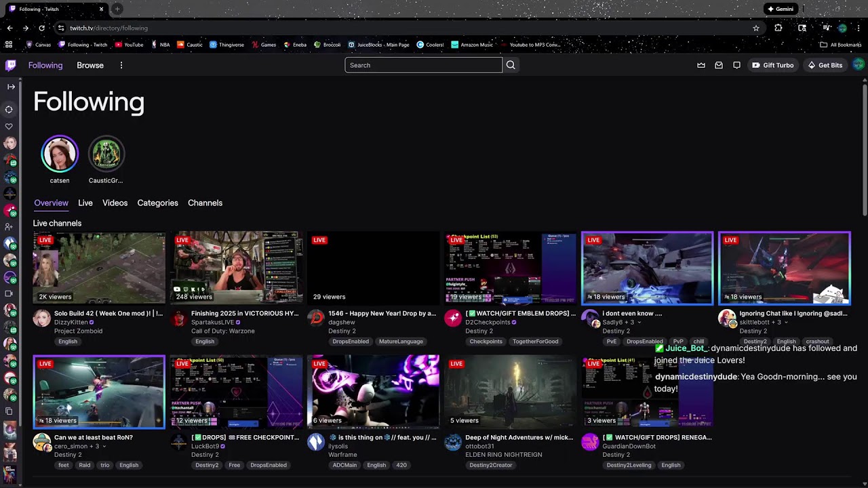Switch to the Channels tab
The image size is (868, 488).
205,203
